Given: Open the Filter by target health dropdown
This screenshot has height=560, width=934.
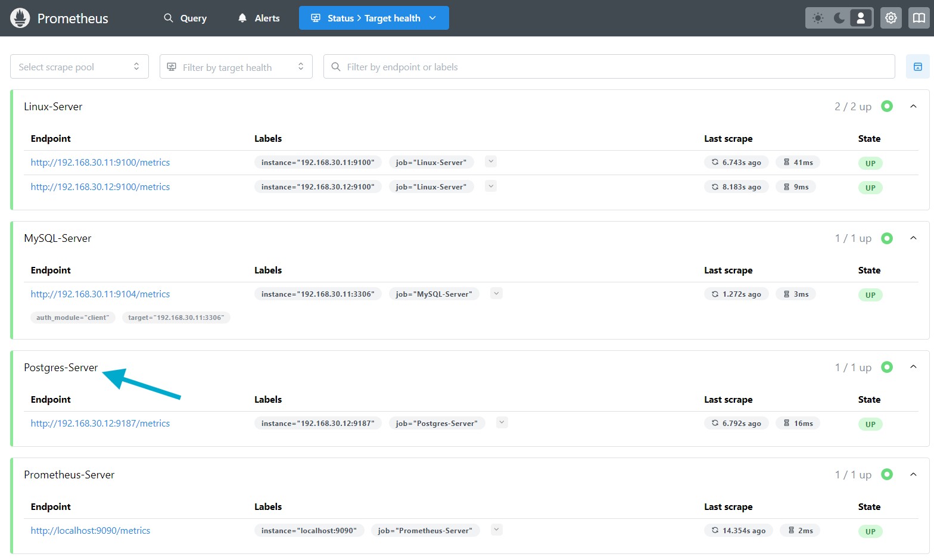Looking at the screenshot, I should click(x=236, y=67).
